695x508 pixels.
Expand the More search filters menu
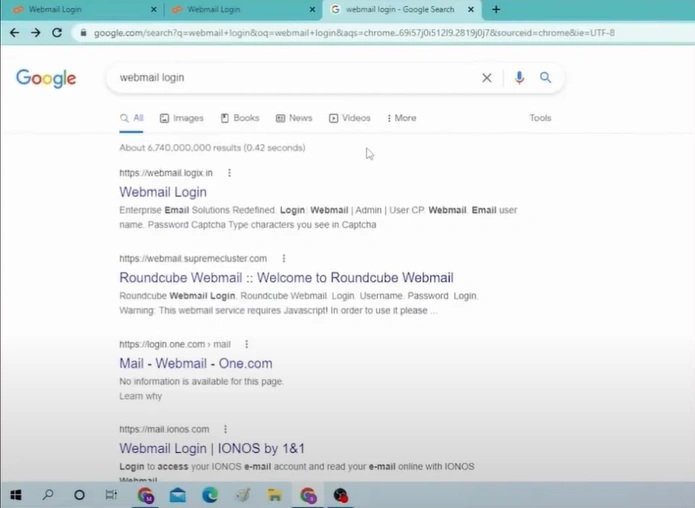point(401,118)
